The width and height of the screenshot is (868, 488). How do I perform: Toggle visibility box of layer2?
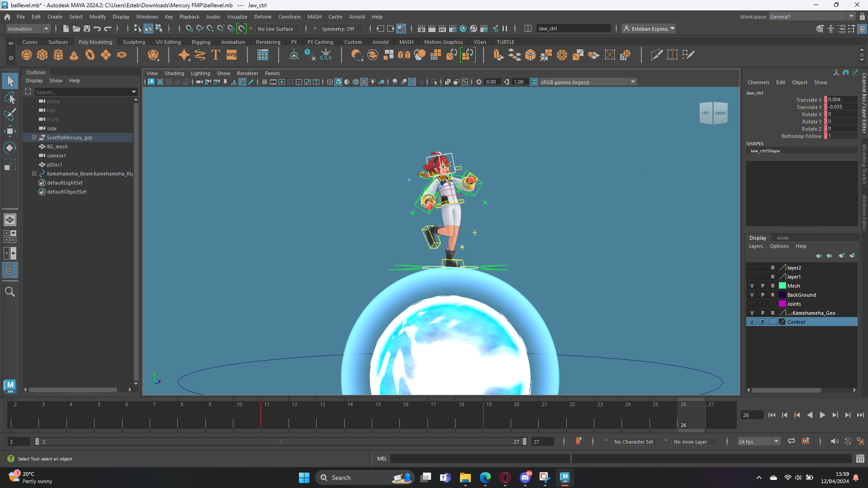coord(752,268)
